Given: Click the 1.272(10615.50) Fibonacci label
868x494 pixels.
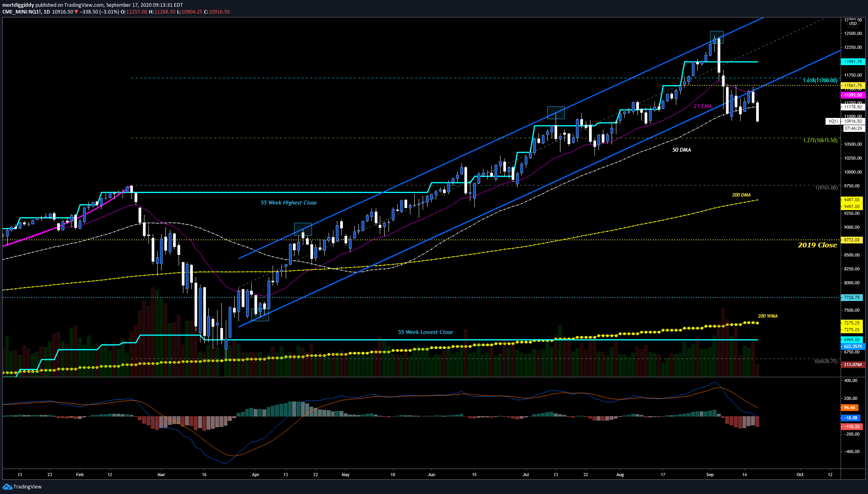Looking at the screenshot, I should [820, 140].
